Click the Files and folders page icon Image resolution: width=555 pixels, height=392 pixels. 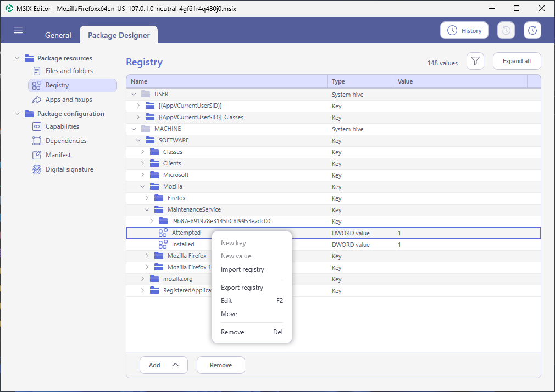point(37,71)
